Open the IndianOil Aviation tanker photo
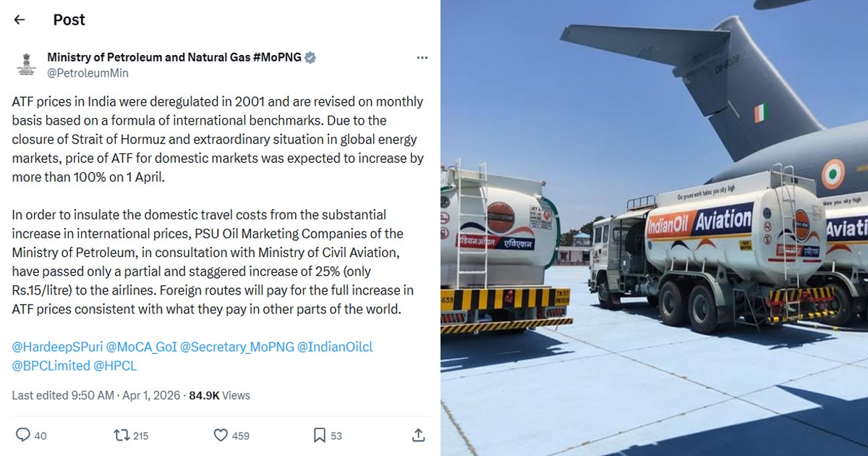Screen dimensions: 868x456 click(654, 228)
